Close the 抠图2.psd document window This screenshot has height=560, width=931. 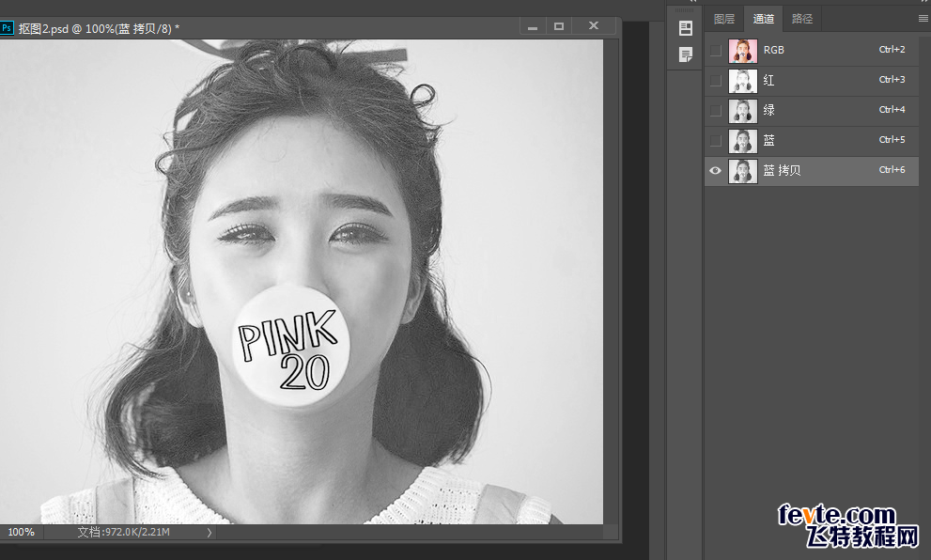click(x=594, y=25)
